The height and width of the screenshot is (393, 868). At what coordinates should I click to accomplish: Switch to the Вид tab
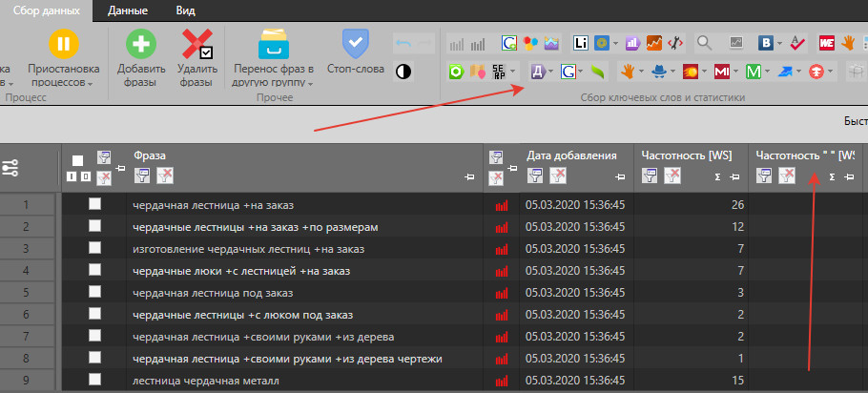tap(185, 10)
